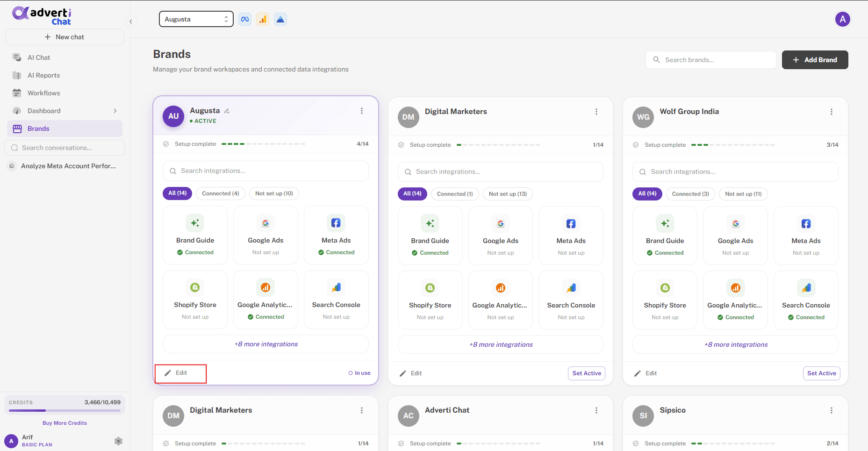Open the Augusta brand selector dropdown
The width and height of the screenshot is (868, 451).
click(196, 19)
